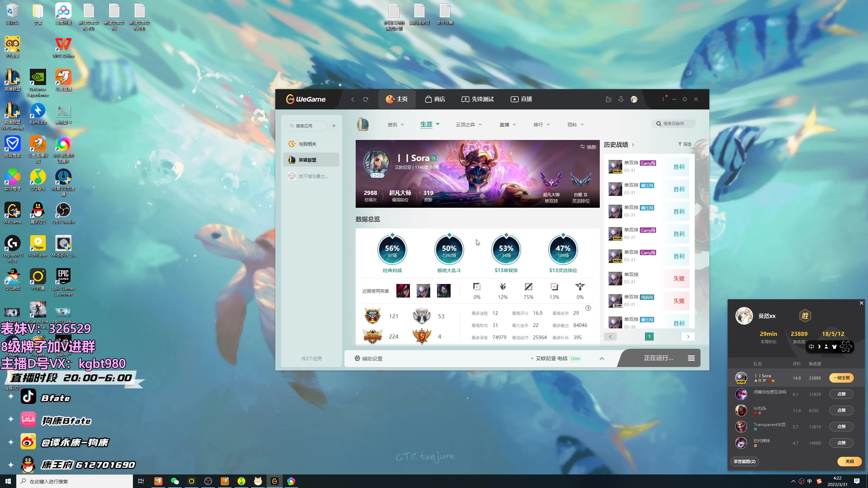Image resolution: width=868 pixels, height=488 pixels.
Task: Click the help question mark icon
Action: pyautogui.click(x=588, y=308)
